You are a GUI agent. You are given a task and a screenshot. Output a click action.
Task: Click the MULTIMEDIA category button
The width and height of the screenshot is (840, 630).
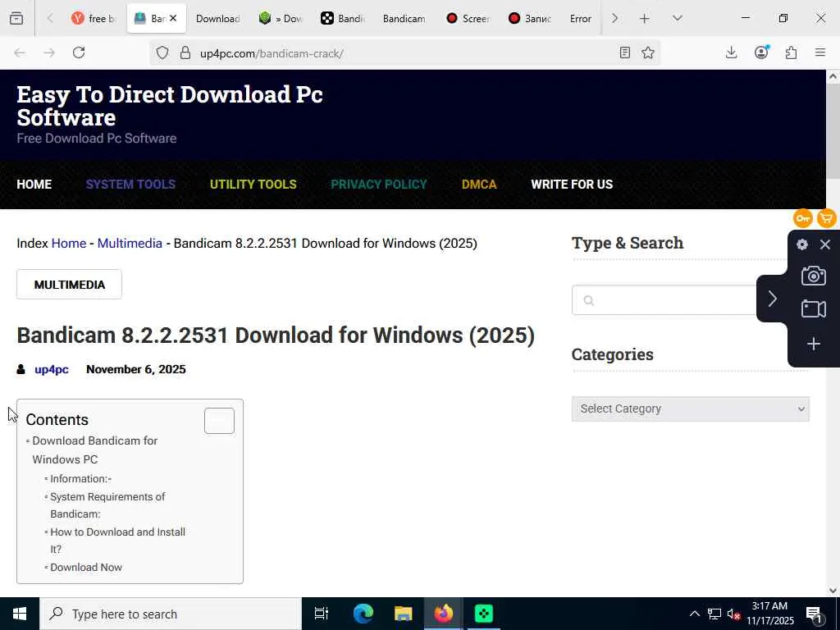pos(69,285)
